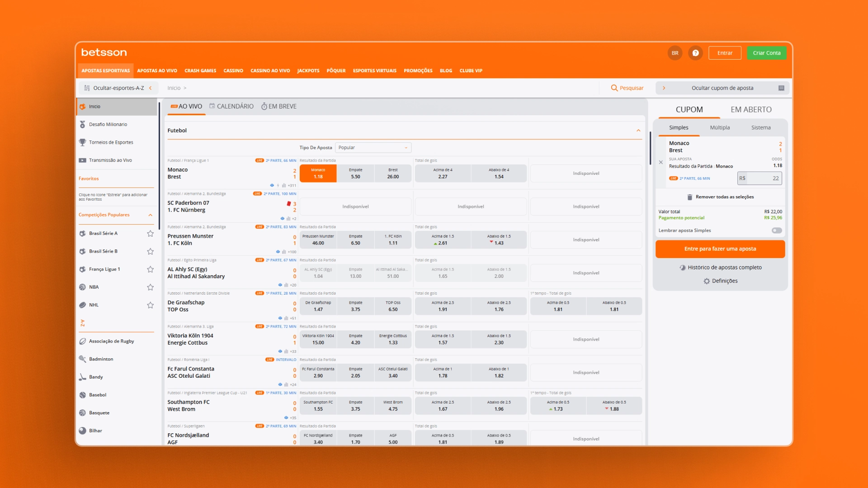Remove Monaco selection with X icon
The height and width of the screenshot is (488, 868).
661,162
